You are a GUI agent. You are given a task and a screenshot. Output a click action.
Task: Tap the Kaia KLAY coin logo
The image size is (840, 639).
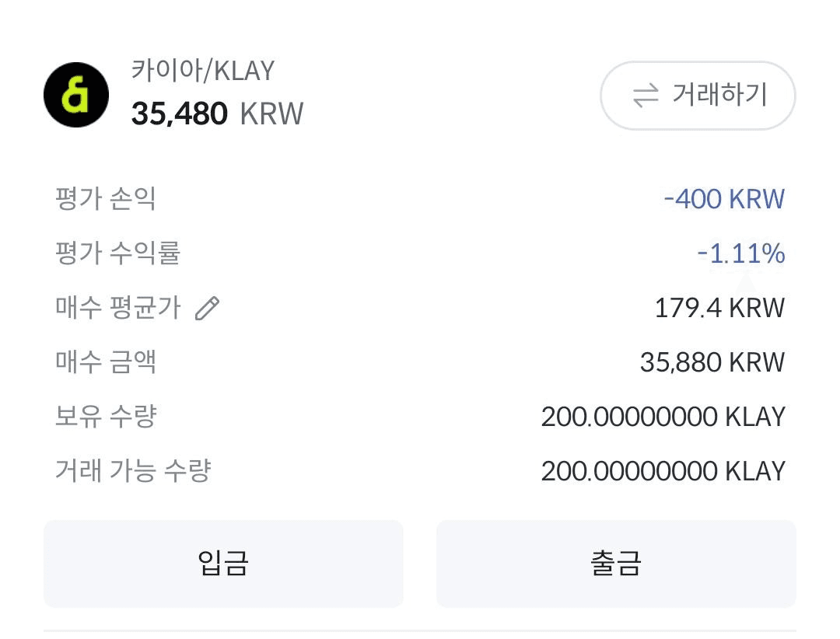76,95
